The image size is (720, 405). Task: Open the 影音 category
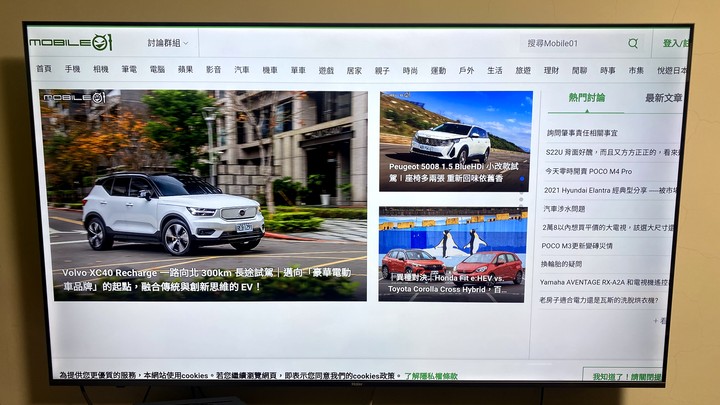tap(214, 69)
